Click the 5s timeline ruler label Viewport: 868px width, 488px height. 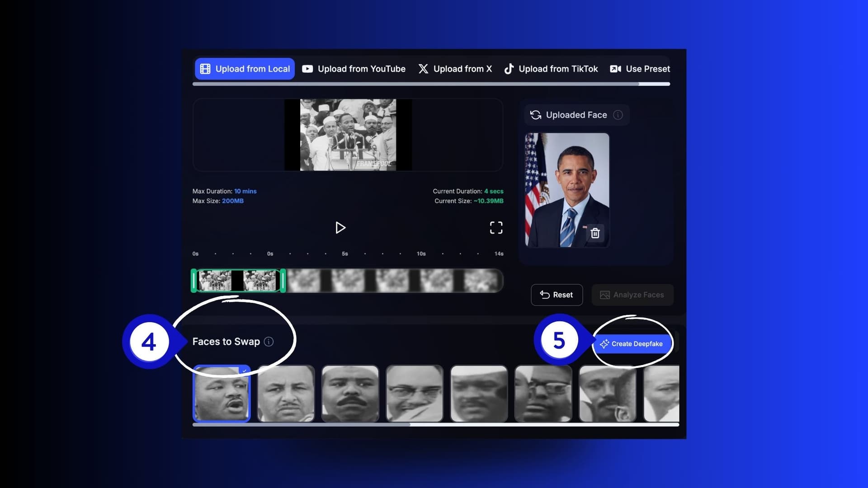345,254
